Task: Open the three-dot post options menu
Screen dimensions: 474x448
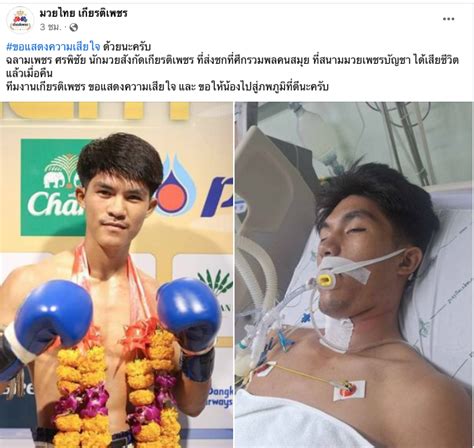Action: click(x=449, y=19)
